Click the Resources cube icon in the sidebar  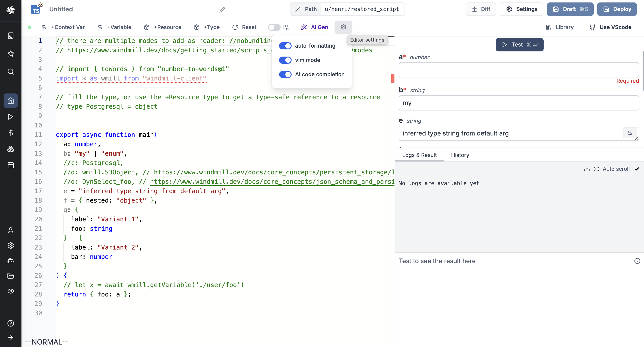tap(11, 149)
